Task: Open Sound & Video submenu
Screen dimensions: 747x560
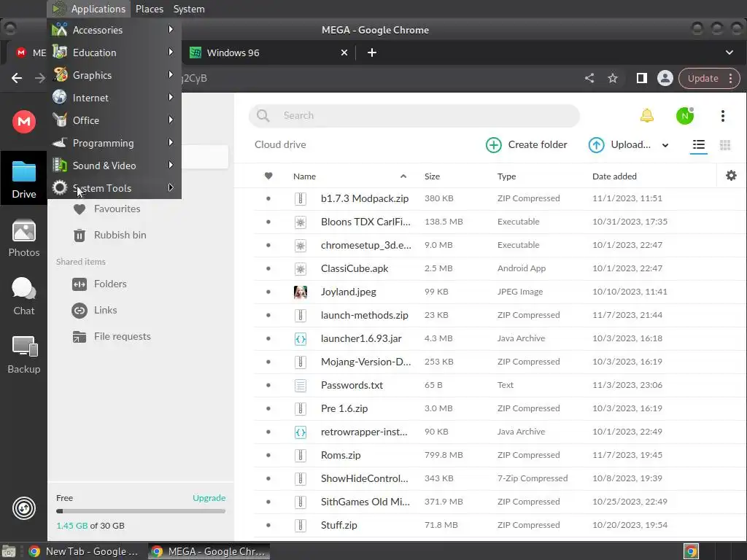Action: (x=115, y=166)
